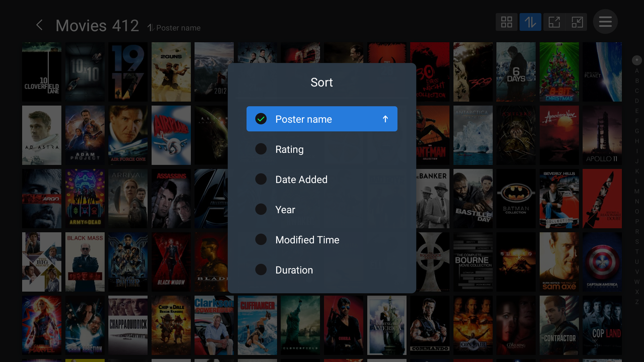Open the Ad Astra poster

click(x=42, y=135)
